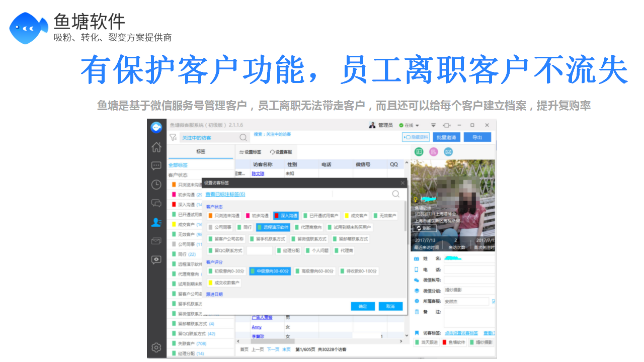Click 刷新 button on photo

pos(425,228)
